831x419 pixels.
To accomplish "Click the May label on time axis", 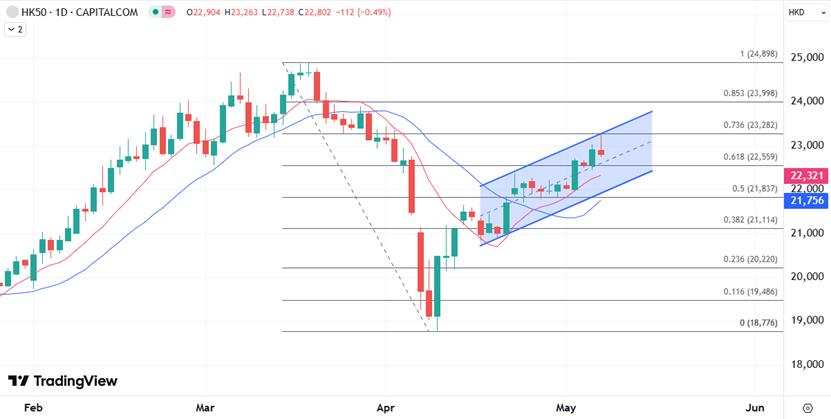I will click(x=566, y=407).
